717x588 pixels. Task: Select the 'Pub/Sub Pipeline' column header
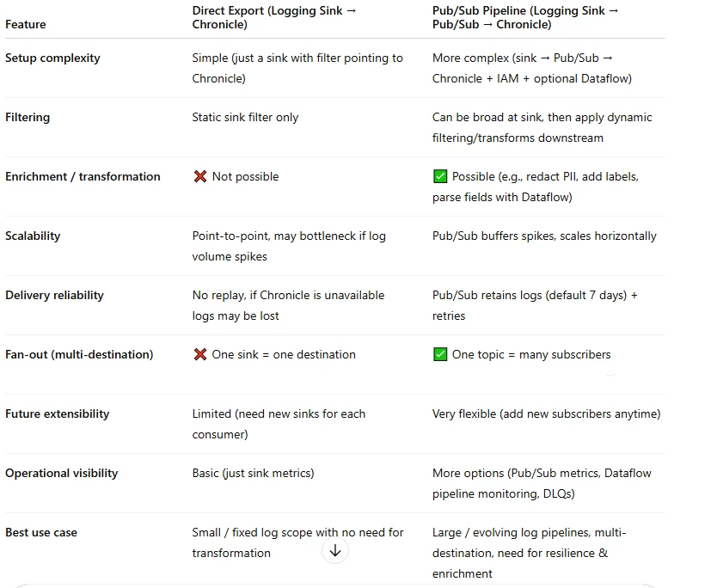tap(525, 17)
